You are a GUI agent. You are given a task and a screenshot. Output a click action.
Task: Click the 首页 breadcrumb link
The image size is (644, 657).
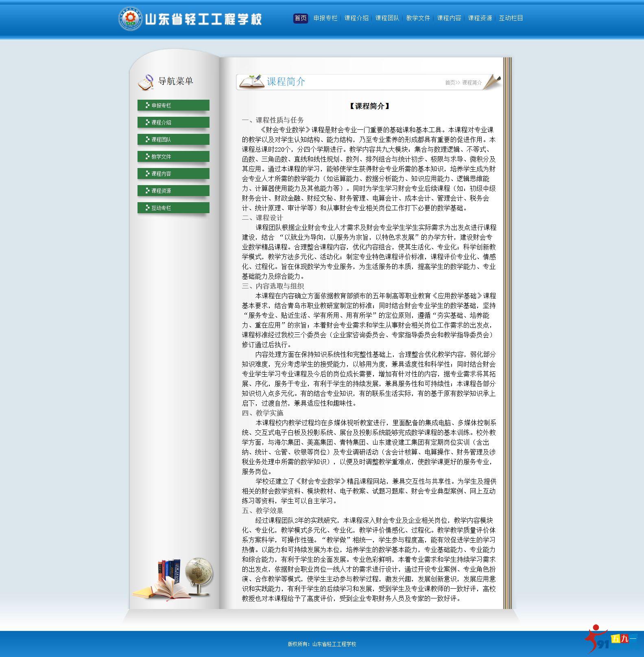450,83
